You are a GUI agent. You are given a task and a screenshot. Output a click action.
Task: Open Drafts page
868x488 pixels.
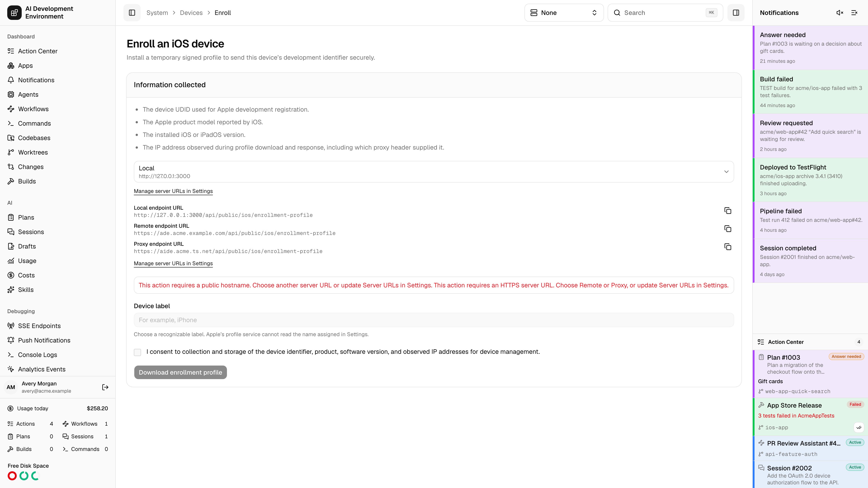point(58,246)
